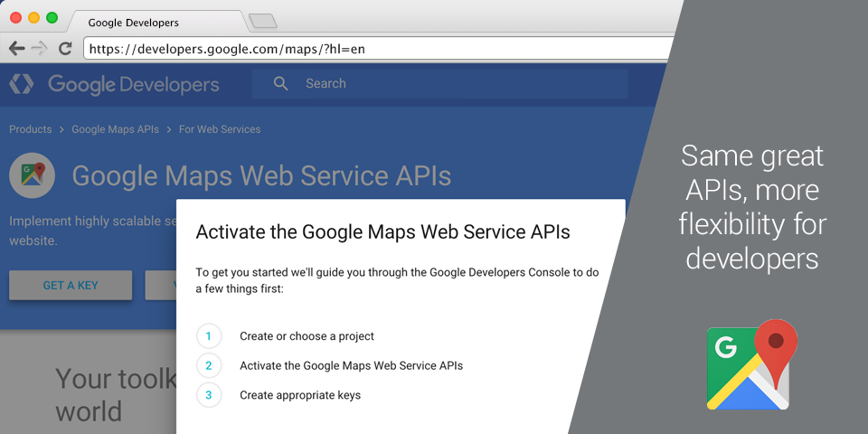Click the Google Developers chevron logo icon
The height and width of the screenshot is (434, 868).
pyautogui.click(x=22, y=84)
